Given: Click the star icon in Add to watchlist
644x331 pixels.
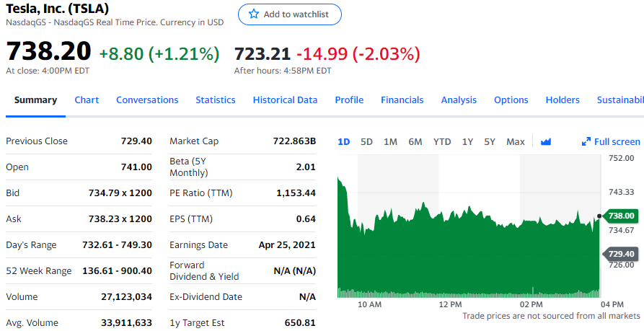Looking at the screenshot, I should (x=254, y=14).
